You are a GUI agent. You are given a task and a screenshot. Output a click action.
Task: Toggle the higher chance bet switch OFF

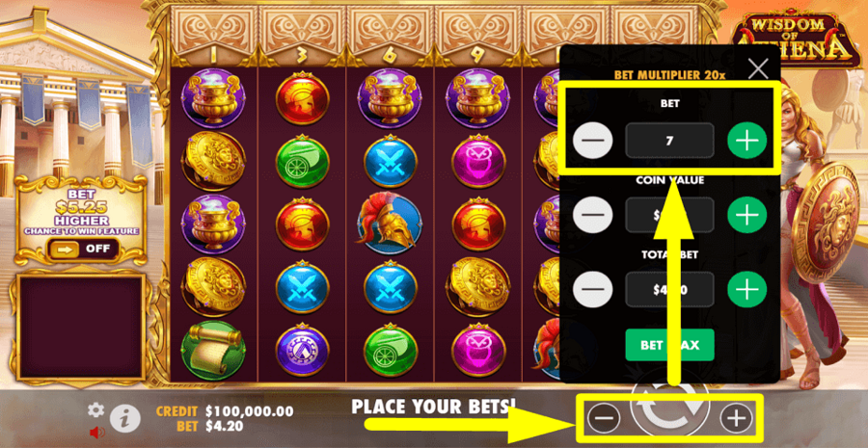[x=83, y=249]
